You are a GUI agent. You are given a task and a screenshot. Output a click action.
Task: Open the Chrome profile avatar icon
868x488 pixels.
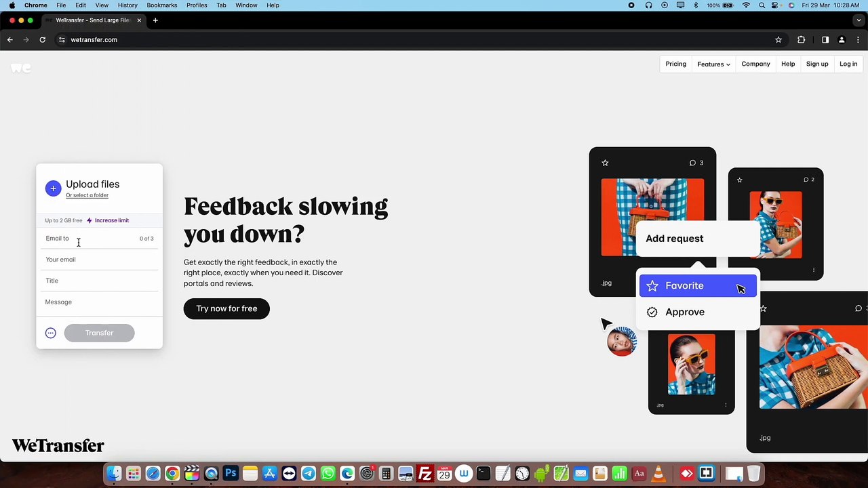(x=842, y=40)
